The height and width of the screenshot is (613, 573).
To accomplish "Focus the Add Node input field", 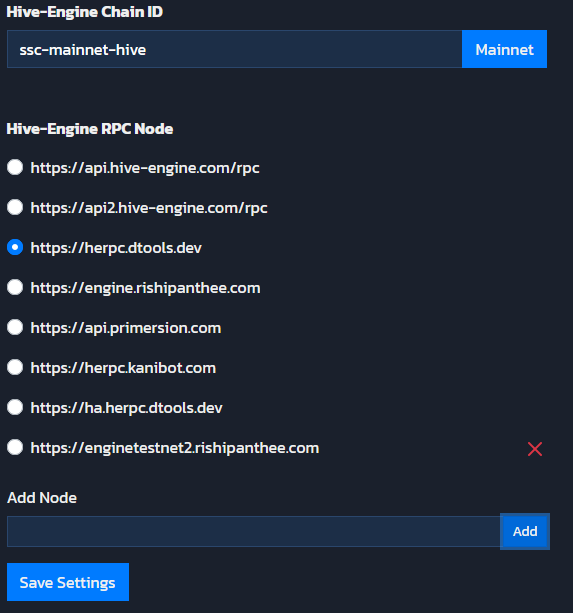I will tap(254, 531).
